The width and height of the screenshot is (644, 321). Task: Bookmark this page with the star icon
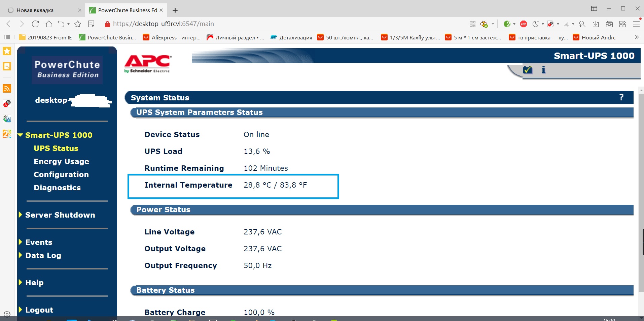tap(78, 24)
